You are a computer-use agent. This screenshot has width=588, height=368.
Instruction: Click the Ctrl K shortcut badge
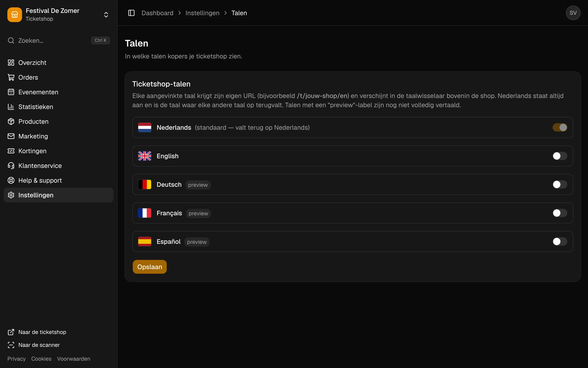click(100, 40)
